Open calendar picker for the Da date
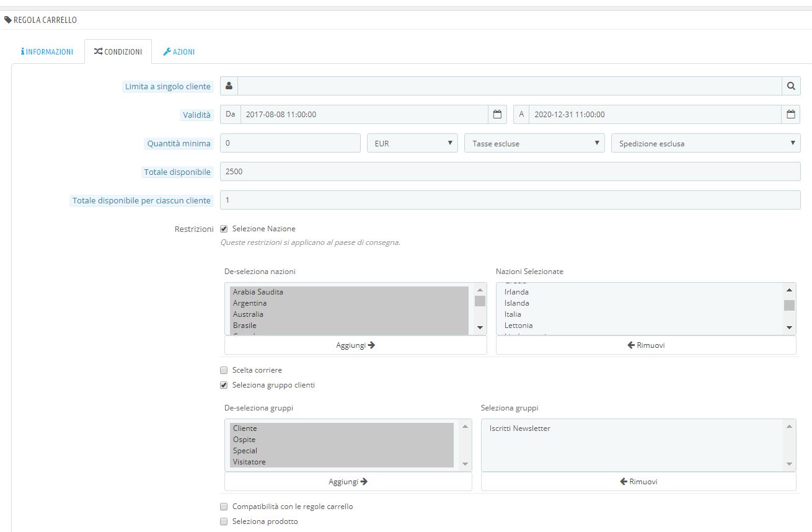812x532 pixels. coord(497,114)
